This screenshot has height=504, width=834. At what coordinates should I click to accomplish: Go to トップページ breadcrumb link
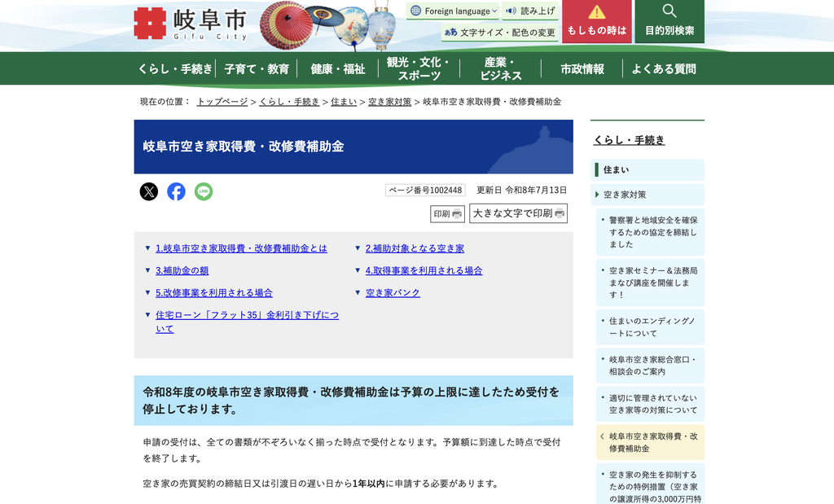[222, 102]
